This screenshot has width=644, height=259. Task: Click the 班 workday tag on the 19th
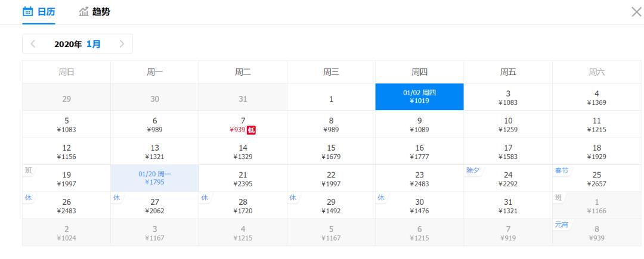click(27, 170)
